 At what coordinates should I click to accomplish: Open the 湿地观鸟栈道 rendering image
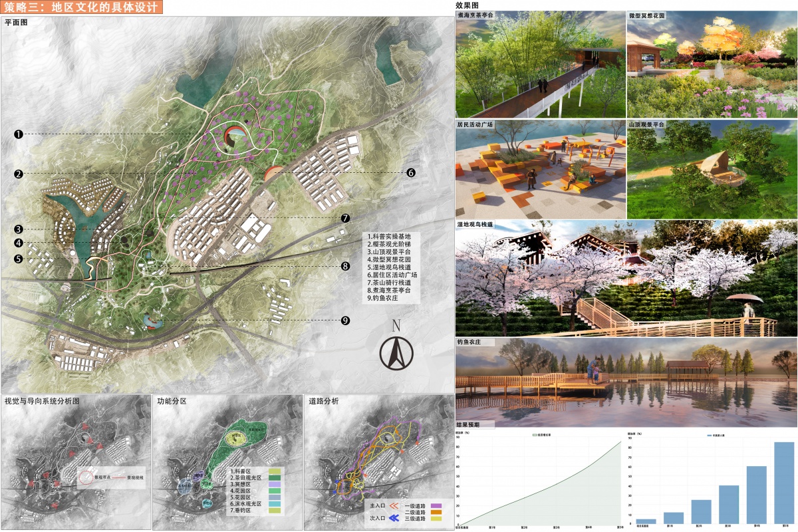(x=625, y=278)
